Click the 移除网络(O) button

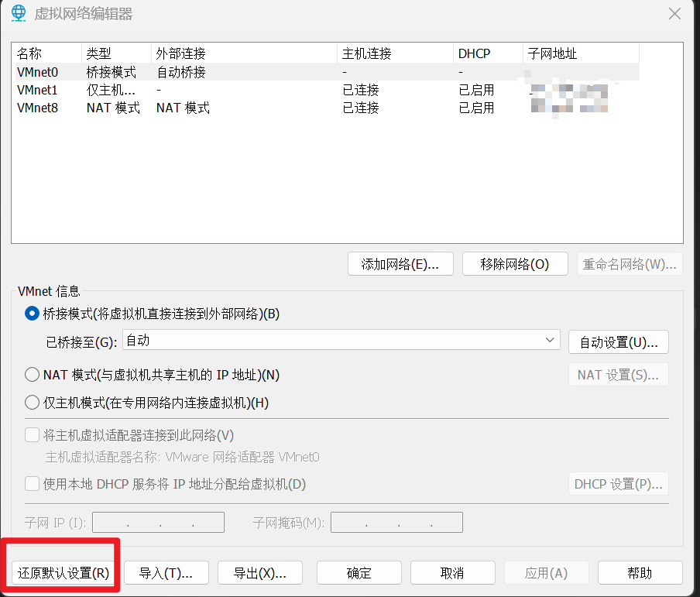point(515,264)
